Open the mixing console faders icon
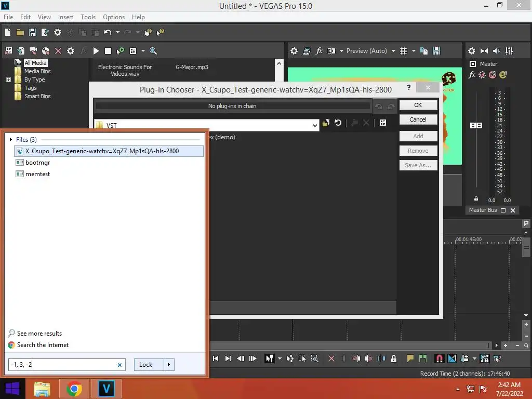Screen dimensions: 532x399 [509, 51]
